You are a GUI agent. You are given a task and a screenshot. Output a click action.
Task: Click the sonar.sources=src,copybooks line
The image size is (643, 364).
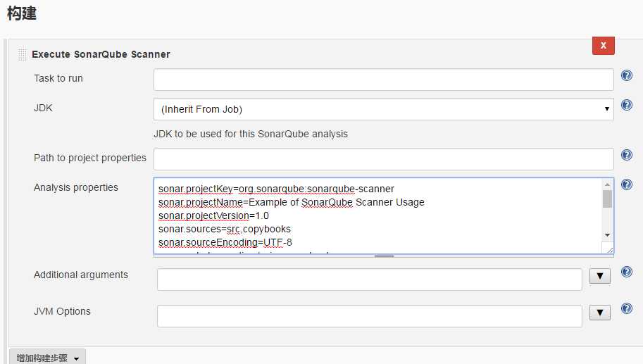(225, 229)
